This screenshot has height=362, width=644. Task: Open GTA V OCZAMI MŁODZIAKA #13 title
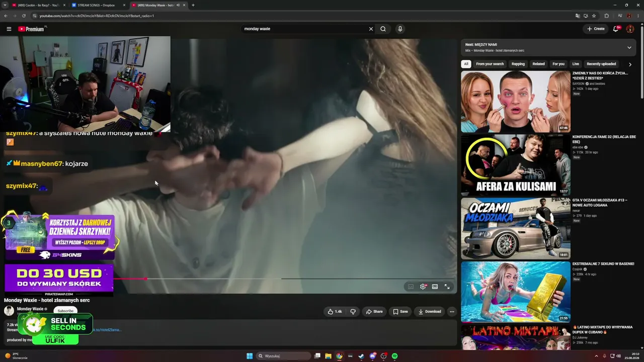tap(600, 203)
